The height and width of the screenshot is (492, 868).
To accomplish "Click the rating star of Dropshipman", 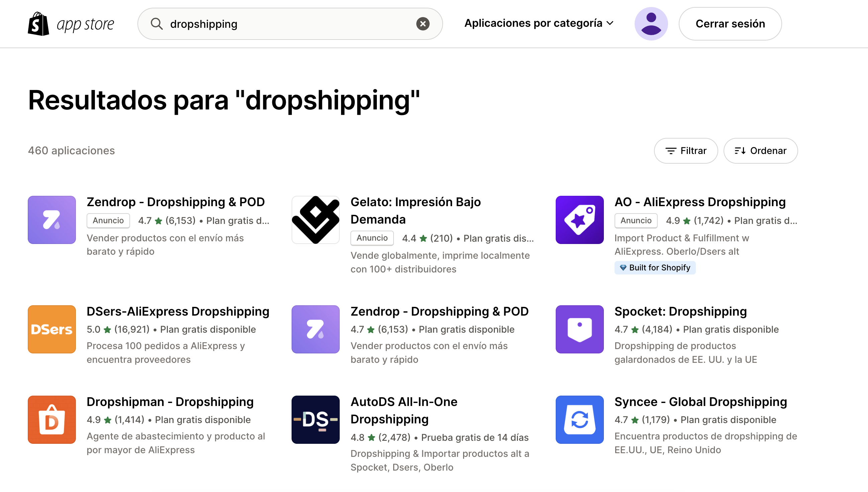I will click(108, 420).
